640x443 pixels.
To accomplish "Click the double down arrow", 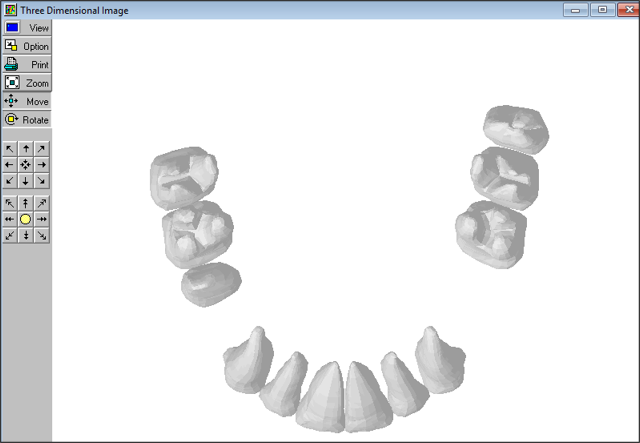I will 26,235.
